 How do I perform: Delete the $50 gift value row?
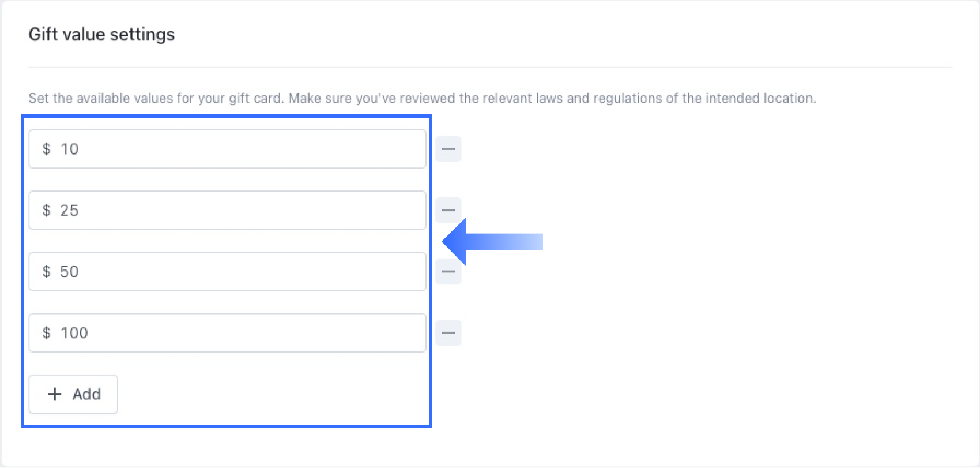coord(448,272)
